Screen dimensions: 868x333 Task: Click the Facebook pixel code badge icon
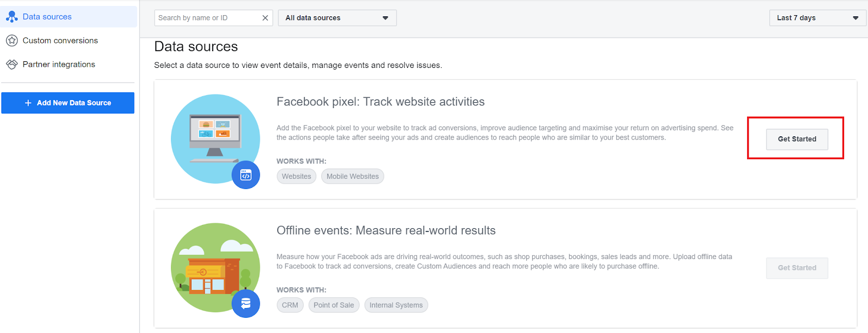(246, 175)
